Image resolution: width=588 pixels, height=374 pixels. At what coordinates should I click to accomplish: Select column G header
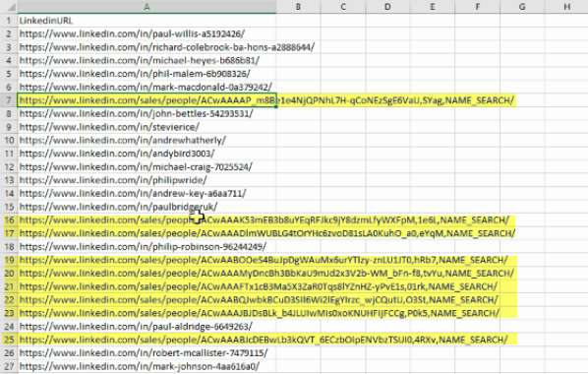pos(521,6)
